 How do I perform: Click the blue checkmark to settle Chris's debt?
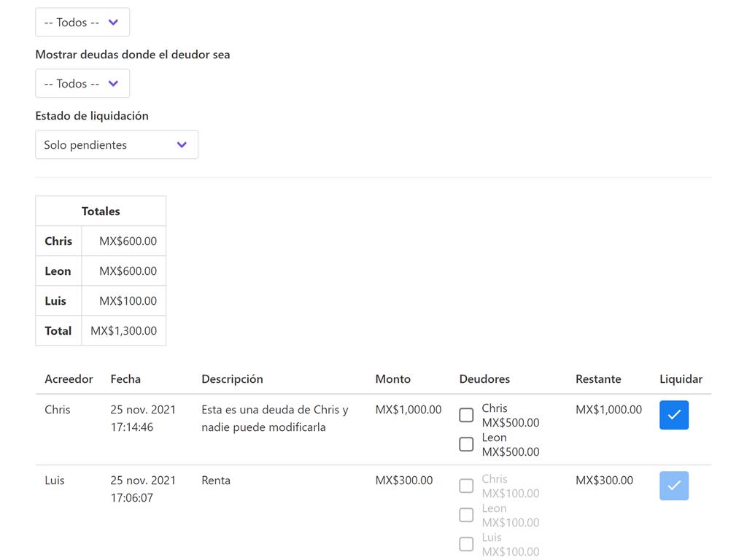[673, 415]
